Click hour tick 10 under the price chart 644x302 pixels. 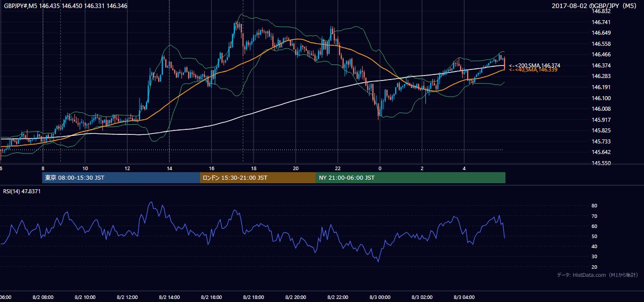(85, 168)
